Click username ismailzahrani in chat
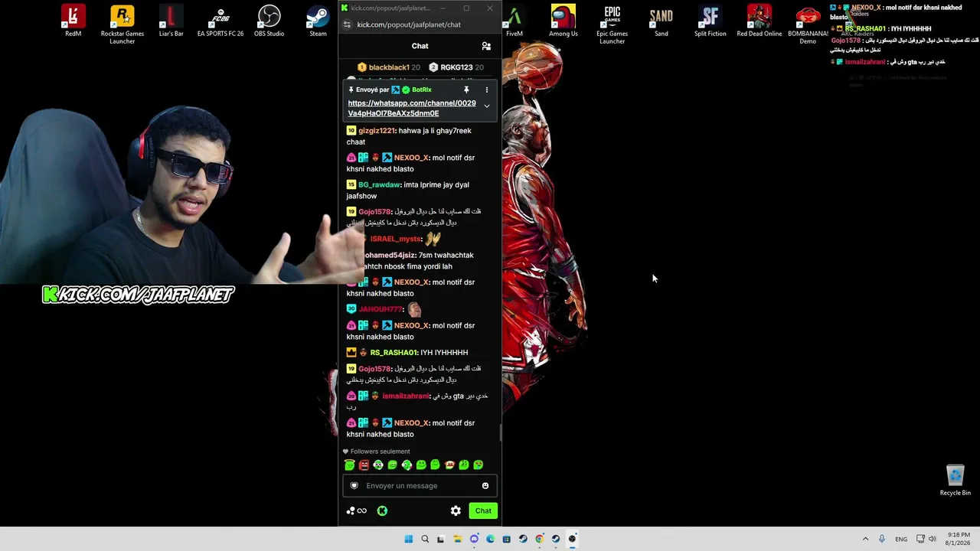Image resolution: width=980 pixels, height=551 pixels. coord(406,396)
